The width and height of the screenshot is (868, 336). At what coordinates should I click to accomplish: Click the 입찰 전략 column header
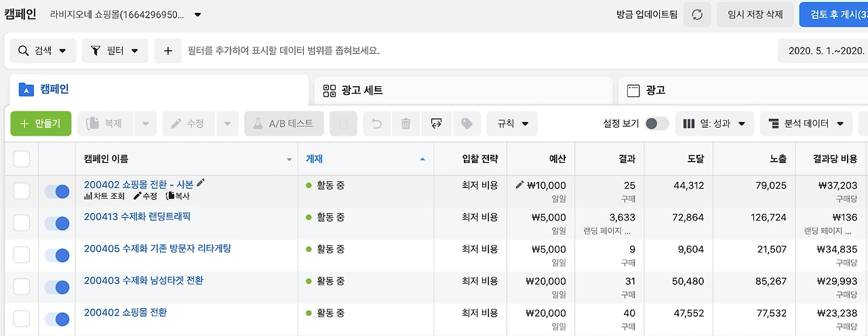pyautogui.click(x=471, y=159)
